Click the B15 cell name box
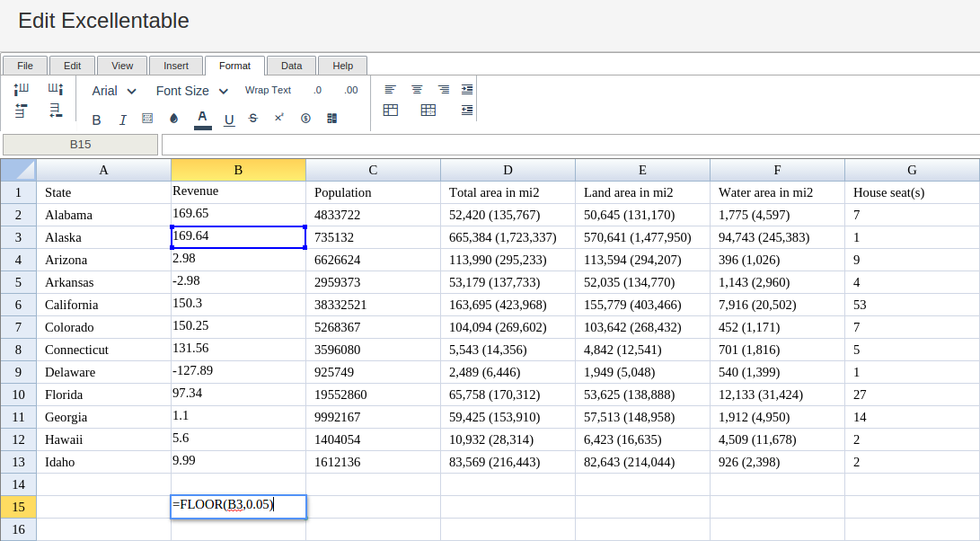 81,145
